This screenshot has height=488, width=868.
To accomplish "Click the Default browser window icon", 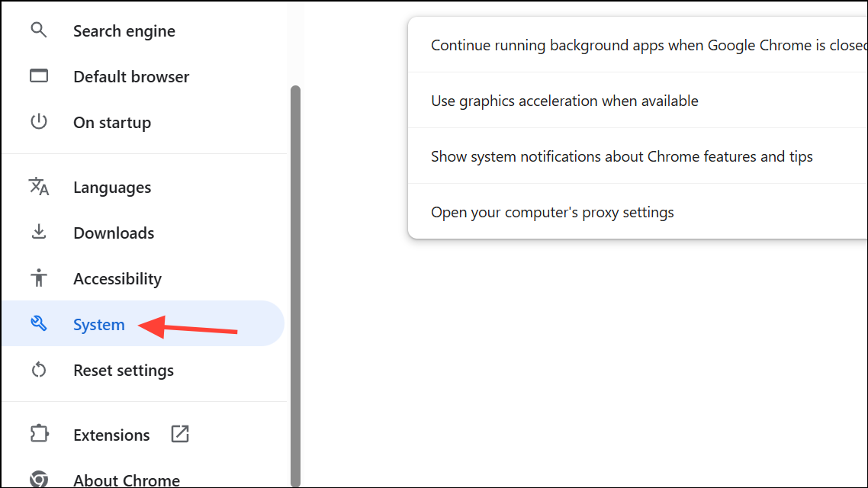I will [x=38, y=76].
